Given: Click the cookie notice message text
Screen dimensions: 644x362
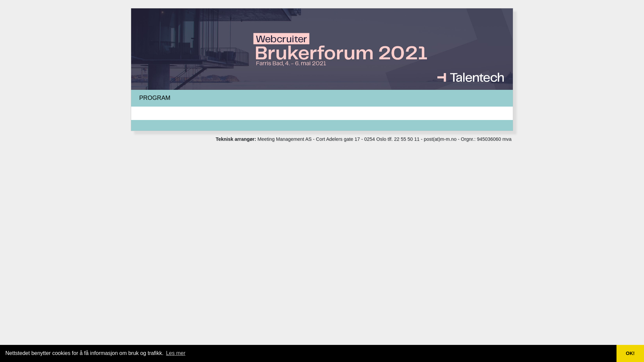Looking at the screenshot, I should [84, 353].
